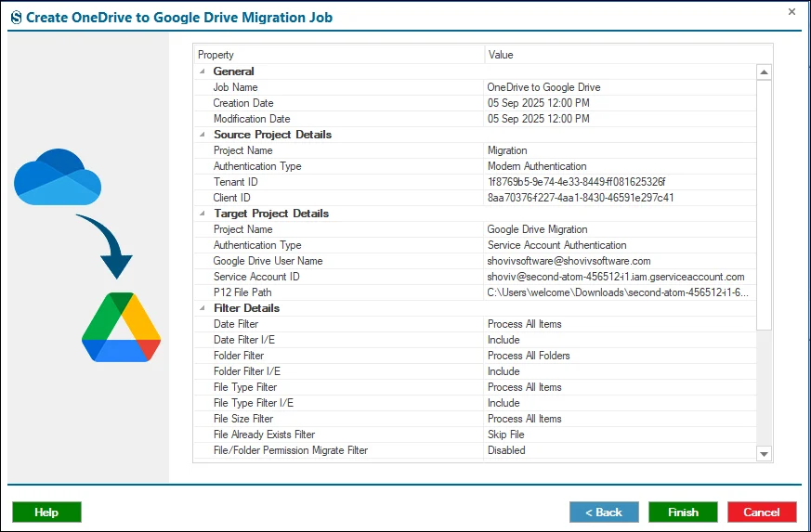Click the gserviceaccount.com service account value

click(616, 277)
